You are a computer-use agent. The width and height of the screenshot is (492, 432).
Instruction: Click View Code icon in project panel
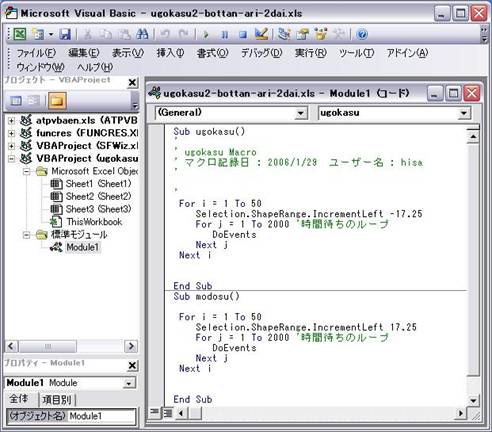point(16,100)
